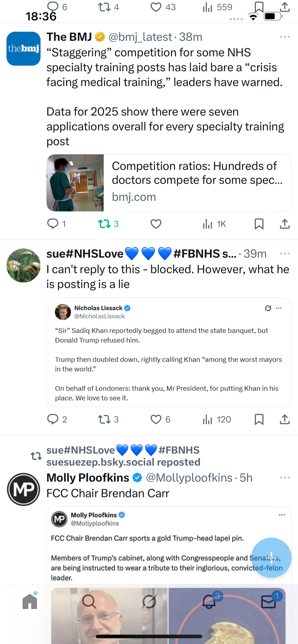Open the bmj.com Competition ratios article card
The width and height of the screenshot is (298, 644).
pos(169,183)
